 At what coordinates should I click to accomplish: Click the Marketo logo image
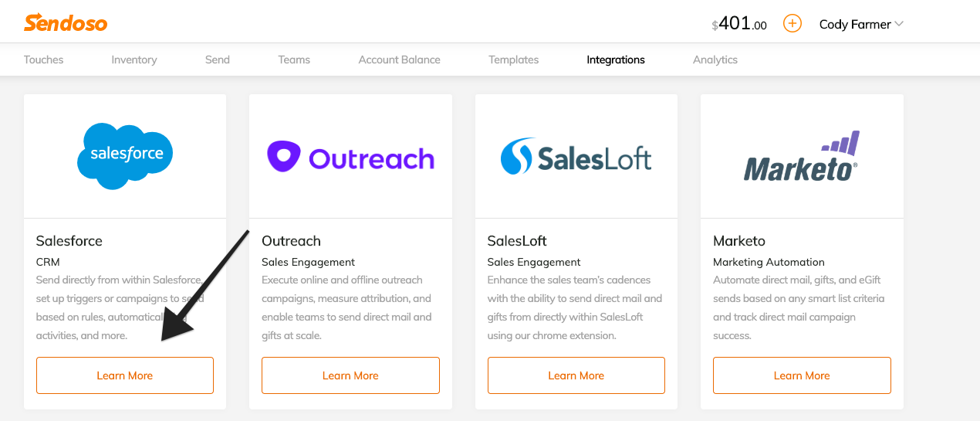[x=801, y=156]
